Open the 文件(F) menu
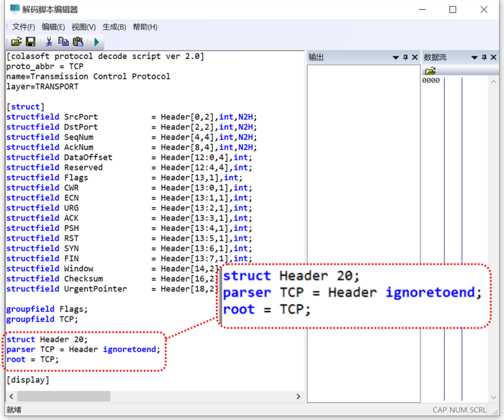 (23, 27)
